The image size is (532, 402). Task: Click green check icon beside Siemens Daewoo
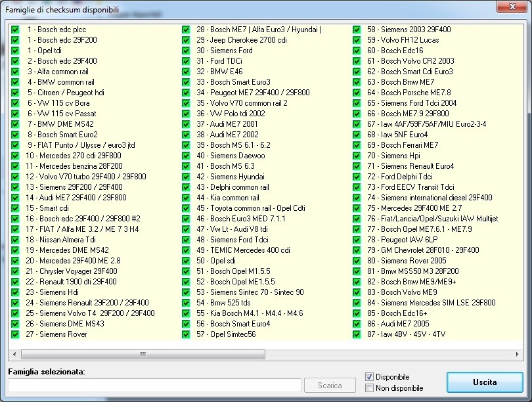click(186, 156)
